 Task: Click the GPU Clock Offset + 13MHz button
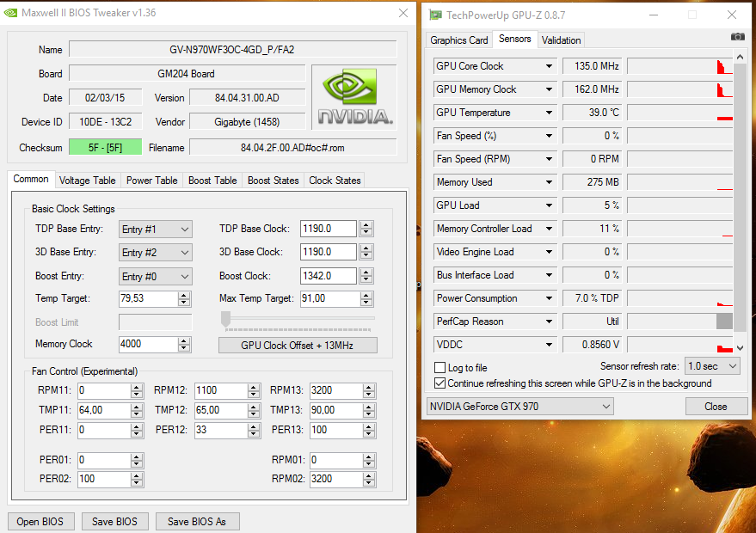coord(298,345)
